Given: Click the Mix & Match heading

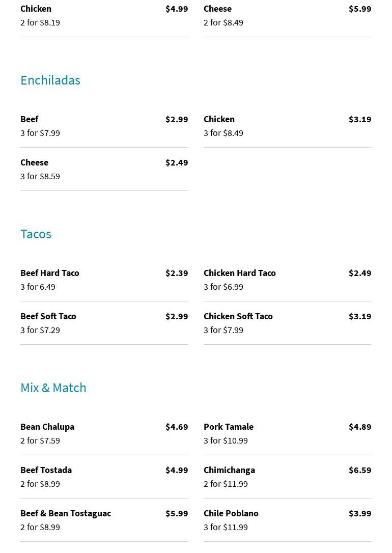Looking at the screenshot, I should (53, 388).
